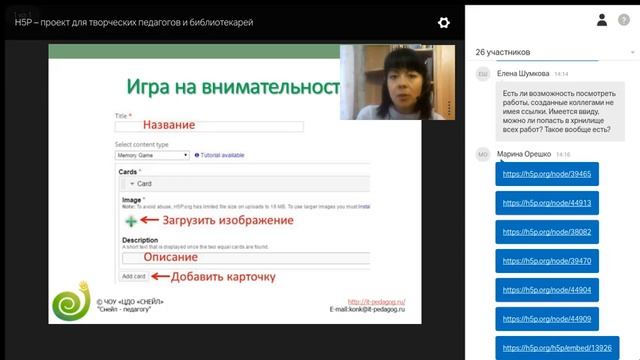Screen dimensions: 640x360
Task: Click the Description input field
Action: (x=246, y=258)
